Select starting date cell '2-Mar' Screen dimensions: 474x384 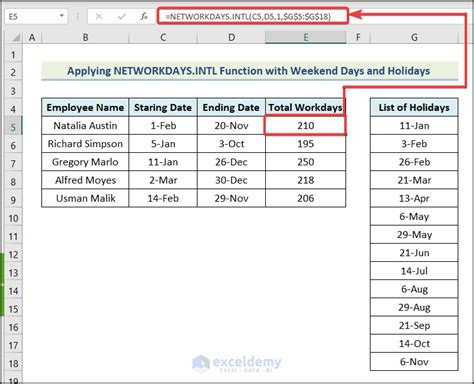tap(163, 180)
